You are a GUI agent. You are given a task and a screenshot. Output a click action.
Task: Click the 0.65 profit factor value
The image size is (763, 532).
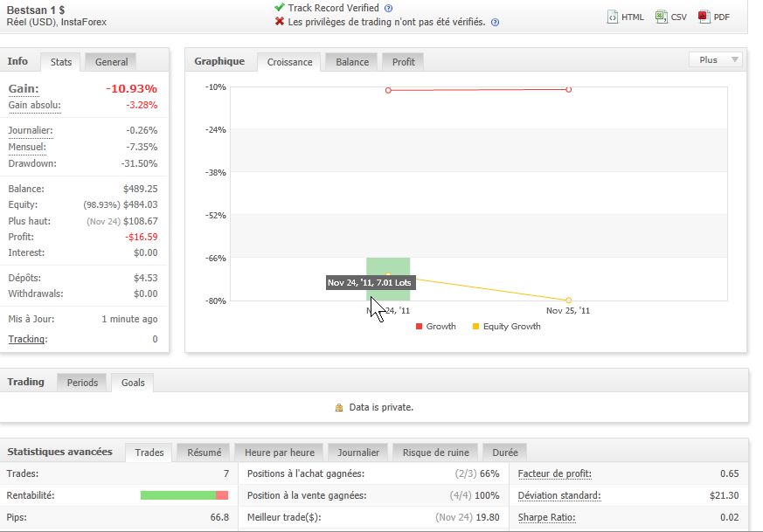pyautogui.click(x=730, y=473)
